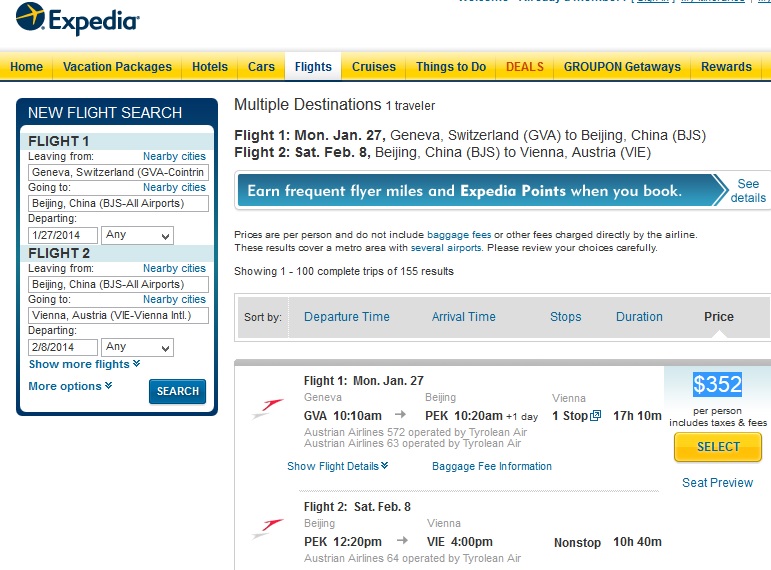Screen dimensions: 771x570
Task: Click the $352 price
Action: tap(717, 384)
